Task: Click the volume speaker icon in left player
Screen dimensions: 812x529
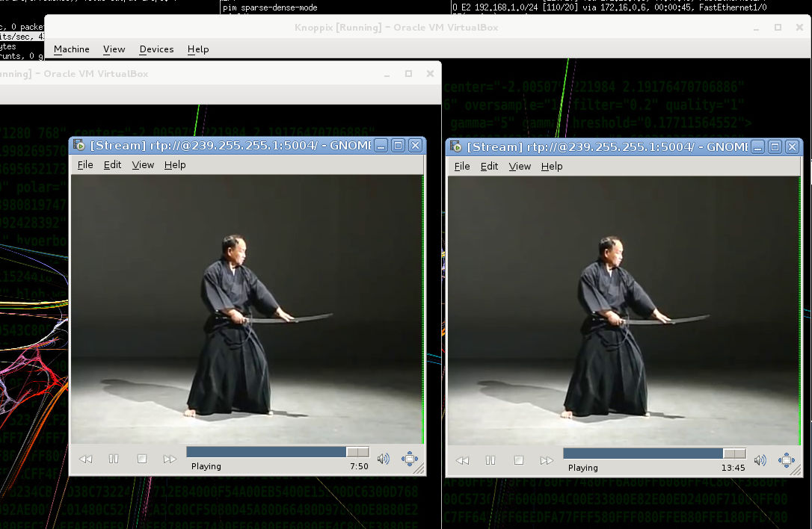Action: coord(383,459)
